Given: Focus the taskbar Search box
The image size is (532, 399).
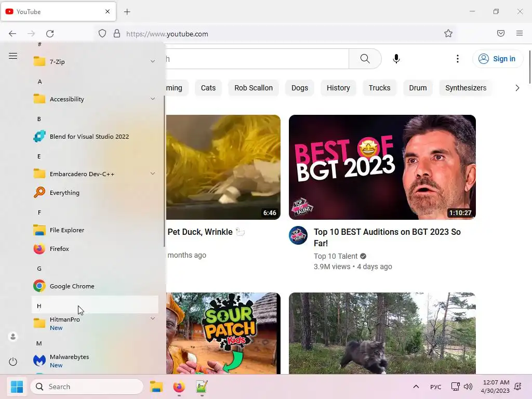Looking at the screenshot, I should pyautogui.click(x=87, y=387).
